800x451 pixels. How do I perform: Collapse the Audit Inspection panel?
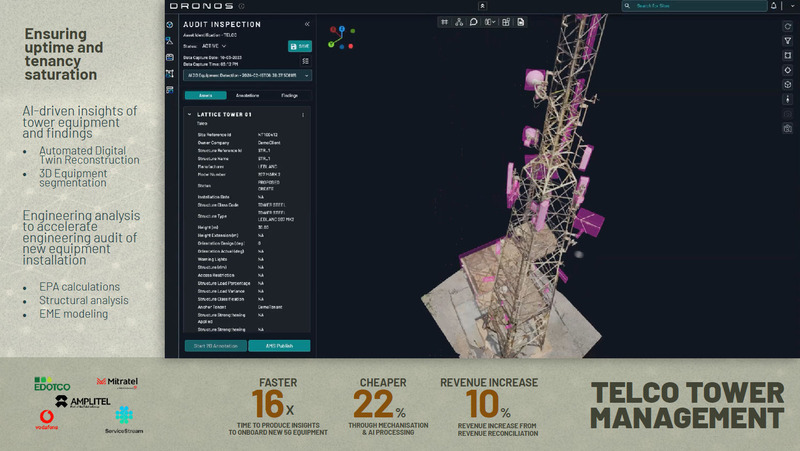(307, 23)
